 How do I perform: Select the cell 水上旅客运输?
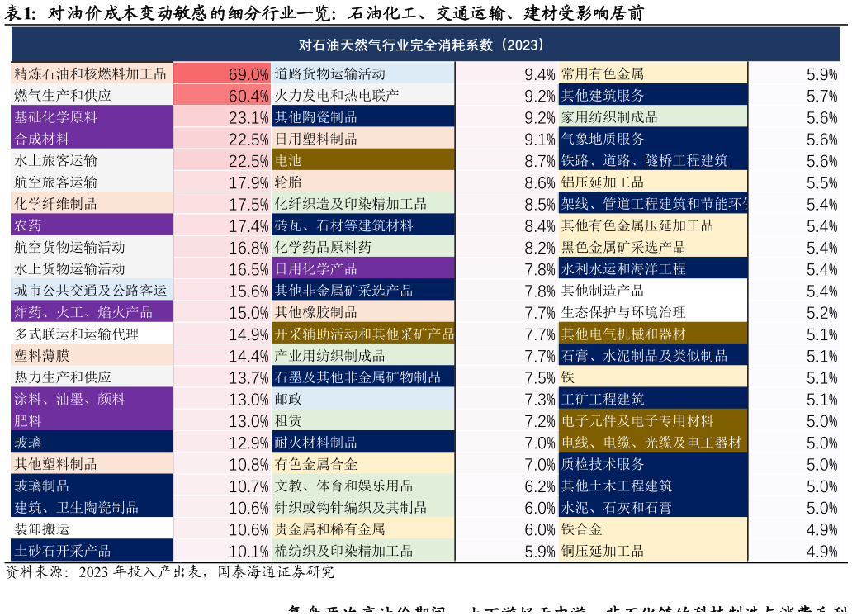[x=92, y=161]
